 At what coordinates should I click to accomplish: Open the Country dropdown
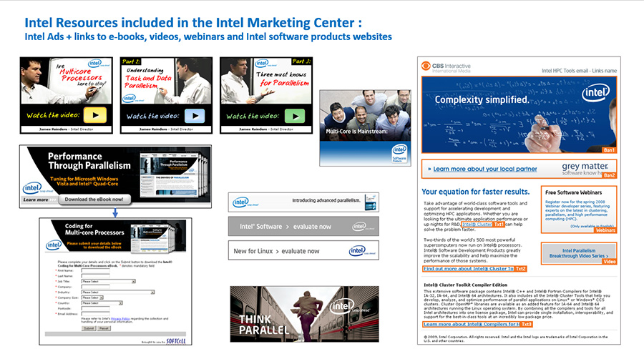click(102, 302)
